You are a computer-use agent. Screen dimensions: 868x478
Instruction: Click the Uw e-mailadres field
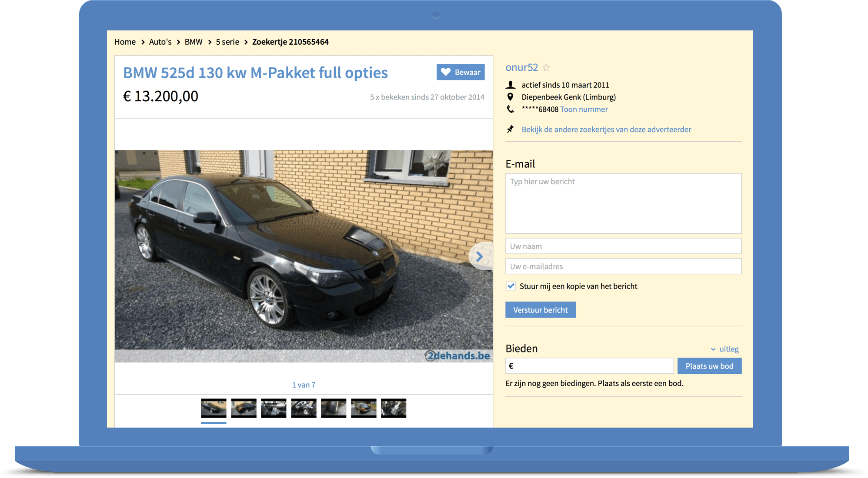(x=623, y=266)
